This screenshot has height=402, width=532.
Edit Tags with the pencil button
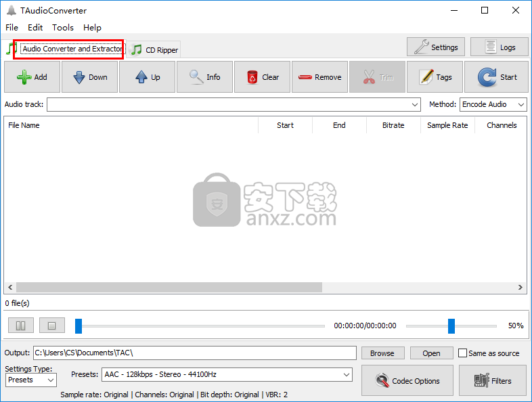click(x=435, y=77)
